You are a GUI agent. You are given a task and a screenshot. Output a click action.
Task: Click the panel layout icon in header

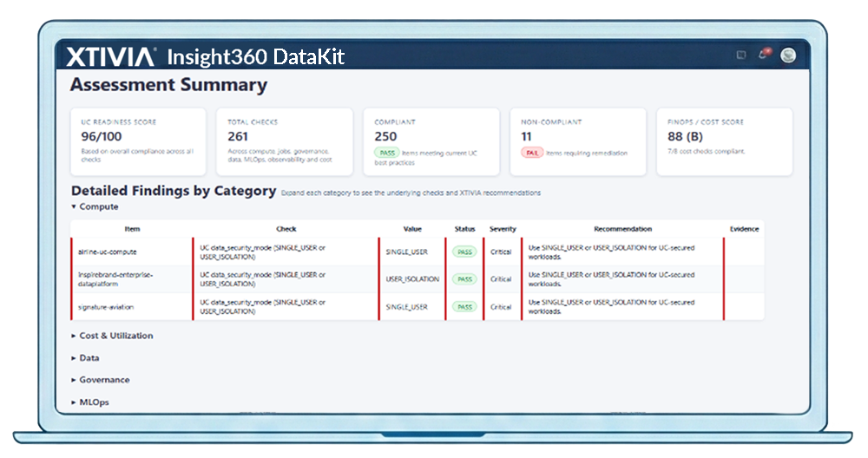coord(740,56)
